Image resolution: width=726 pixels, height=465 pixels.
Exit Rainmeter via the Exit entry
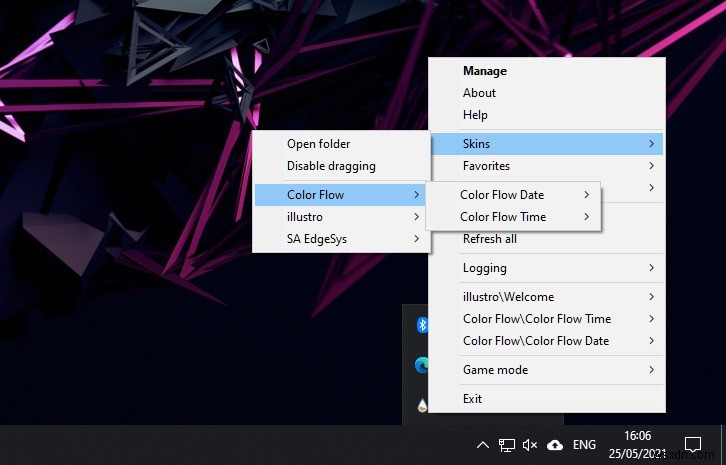click(x=547, y=398)
